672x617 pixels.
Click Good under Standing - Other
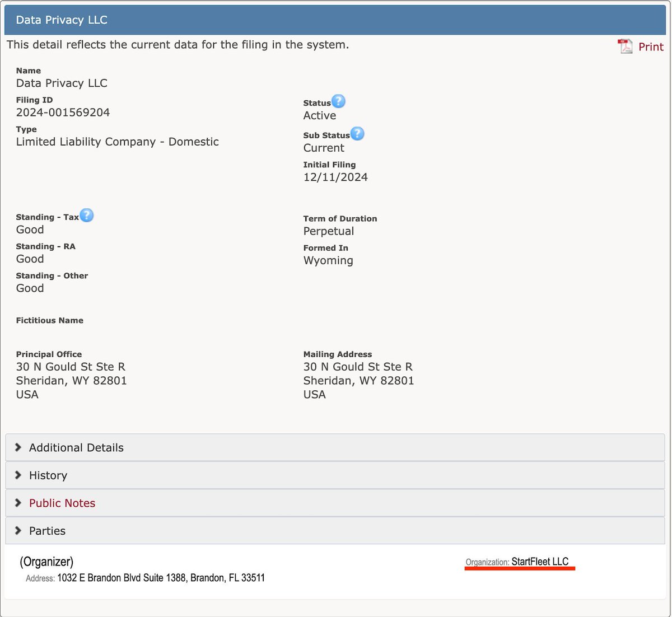30,288
